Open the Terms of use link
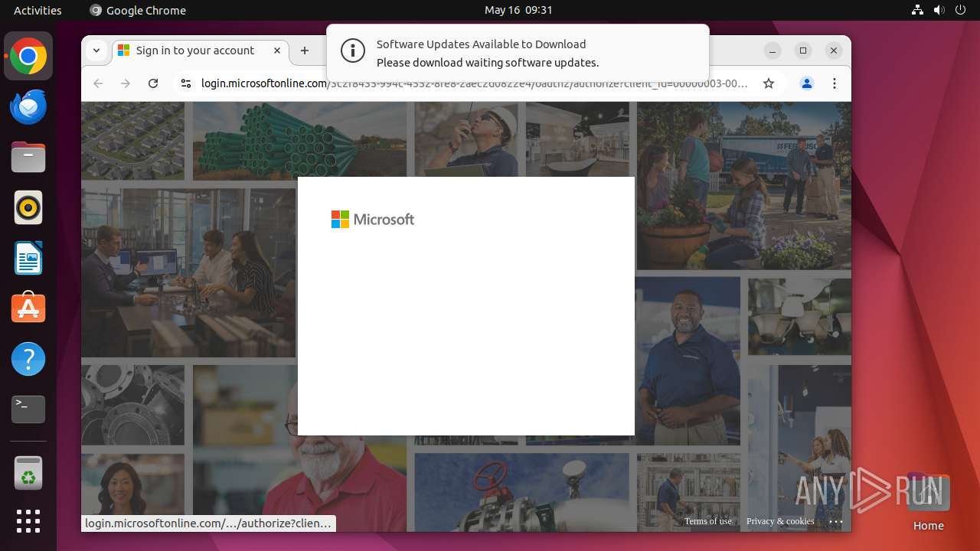Image resolution: width=980 pixels, height=551 pixels. coord(708,521)
